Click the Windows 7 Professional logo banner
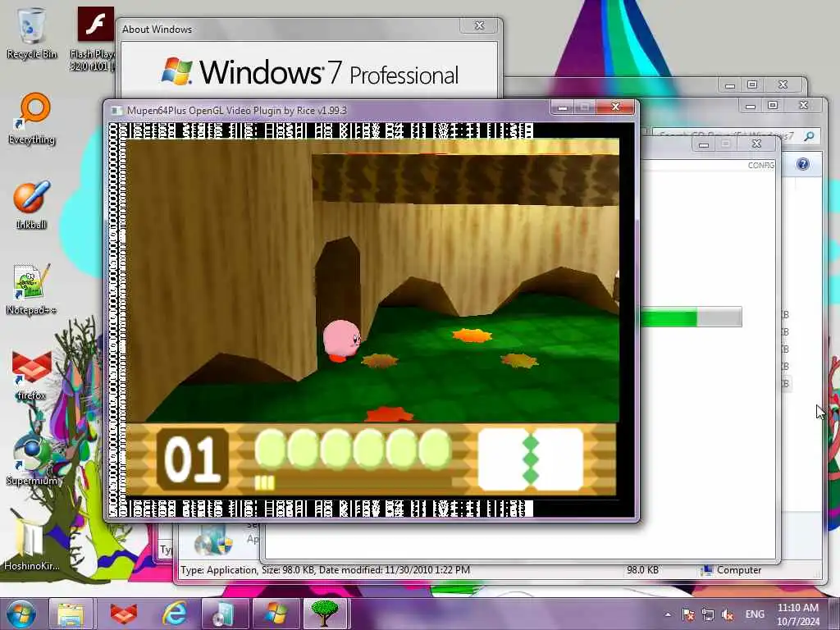This screenshot has height=630, width=840. pos(309,72)
